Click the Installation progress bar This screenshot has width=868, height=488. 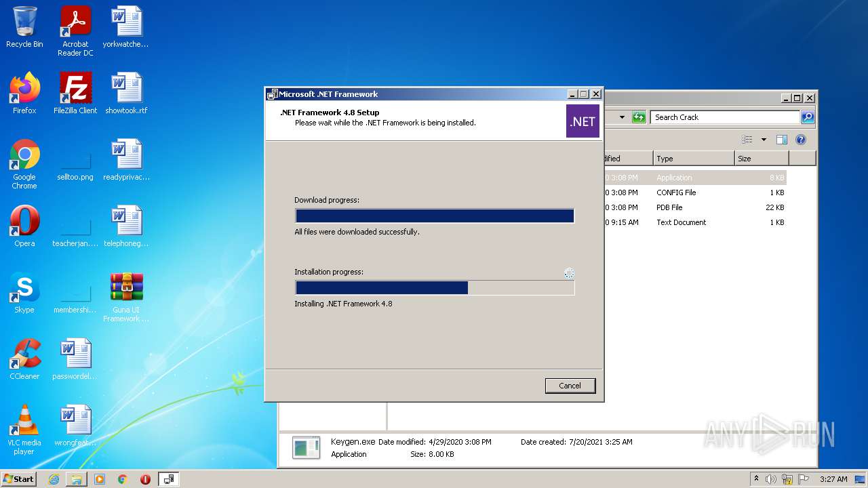[x=435, y=287]
